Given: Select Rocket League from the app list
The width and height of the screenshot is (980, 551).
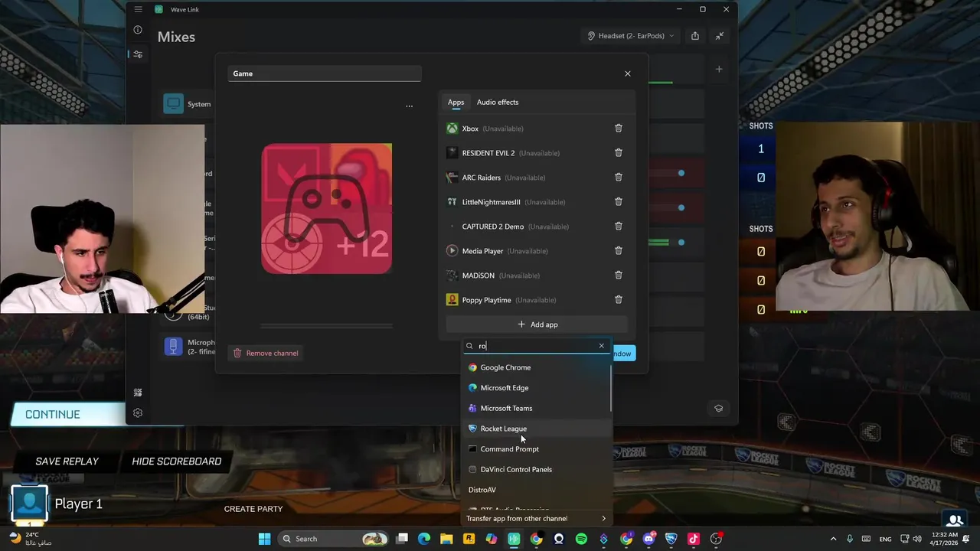Looking at the screenshot, I should (536, 429).
